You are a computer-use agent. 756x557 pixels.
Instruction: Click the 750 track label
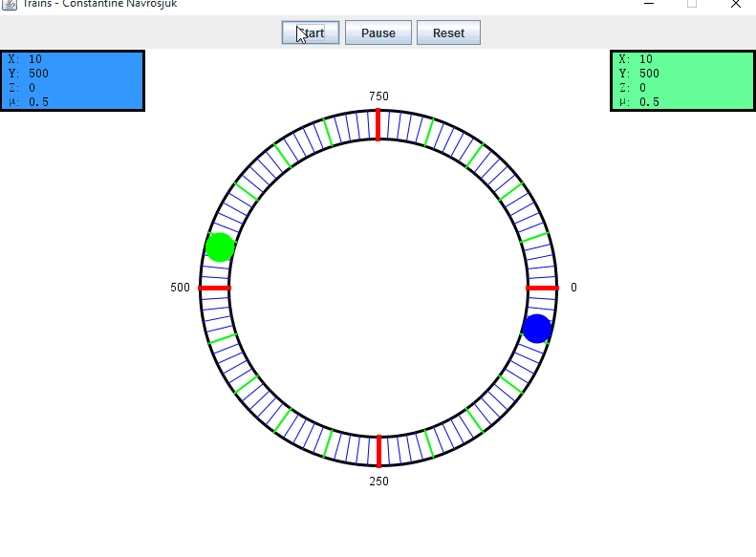378,96
